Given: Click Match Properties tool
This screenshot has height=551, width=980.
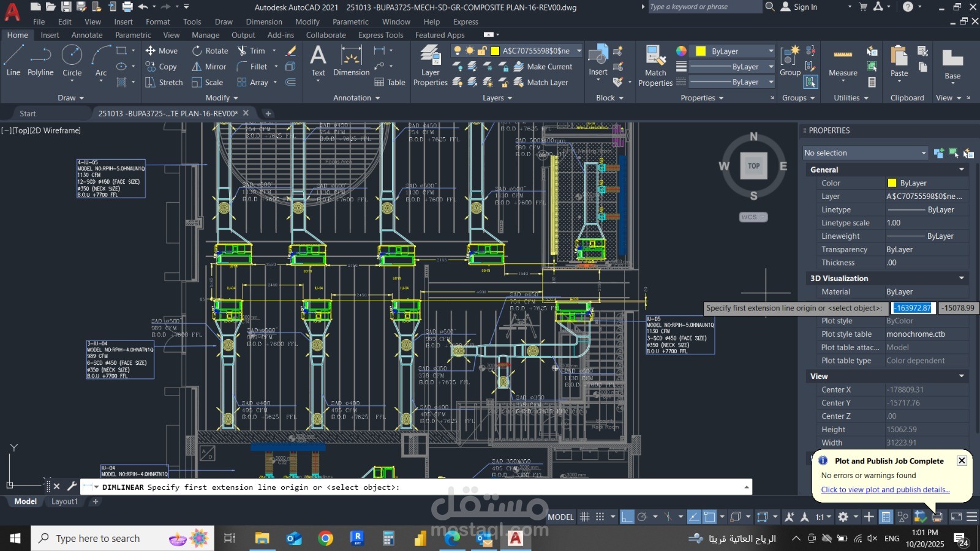Looking at the screenshot, I should pyautogui.click(x=655, y=66).
